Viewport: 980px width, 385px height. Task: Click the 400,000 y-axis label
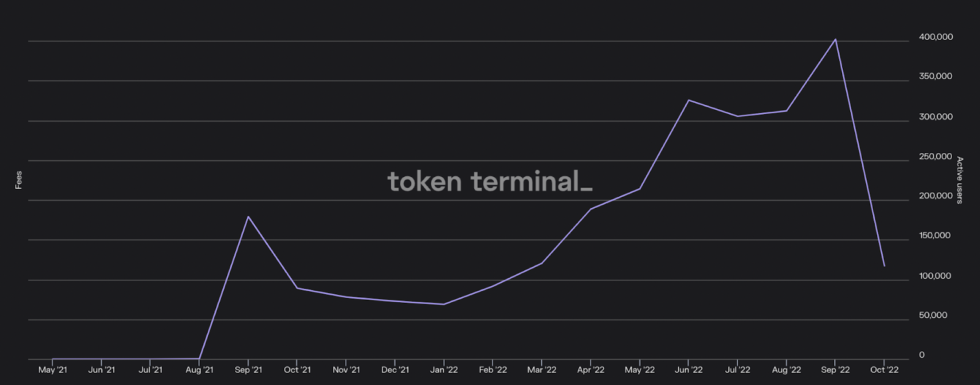pyautogui.click(x=935, y=37)
